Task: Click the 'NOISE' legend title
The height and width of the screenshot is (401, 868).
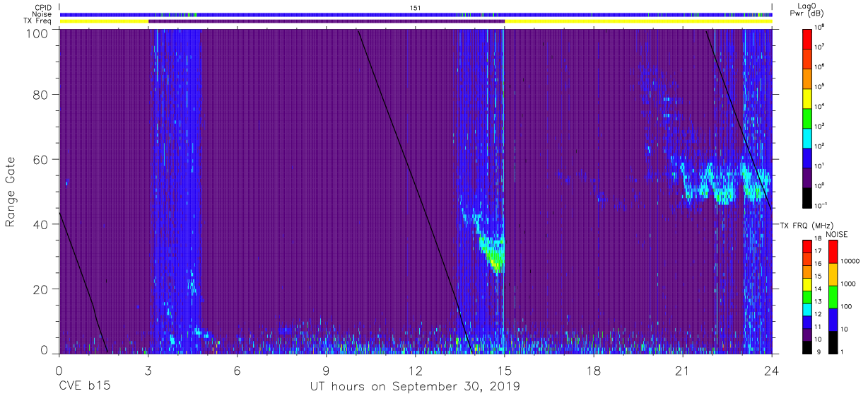Action: pyautogui.click(x=836, y=233)
